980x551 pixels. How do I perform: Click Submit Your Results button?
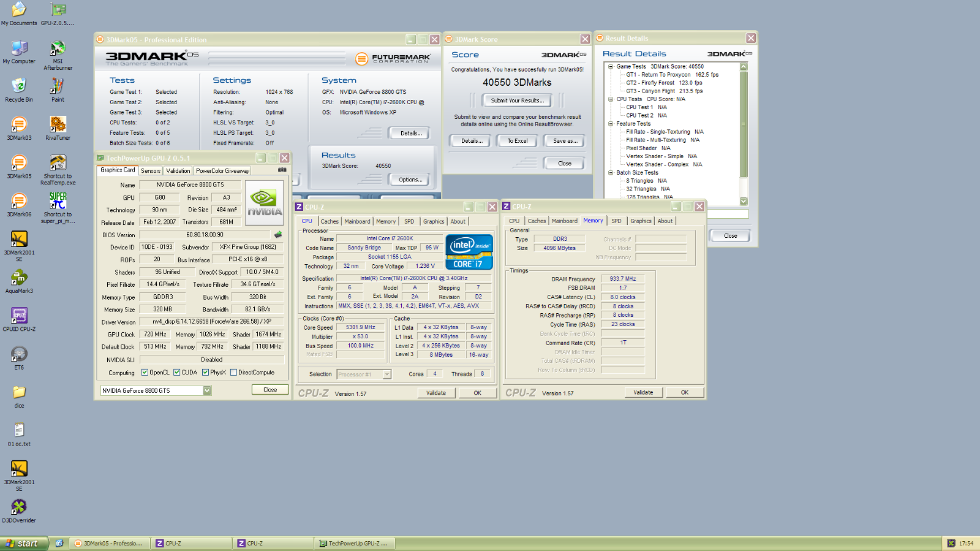pyautogui.click(x=517, y=101)
